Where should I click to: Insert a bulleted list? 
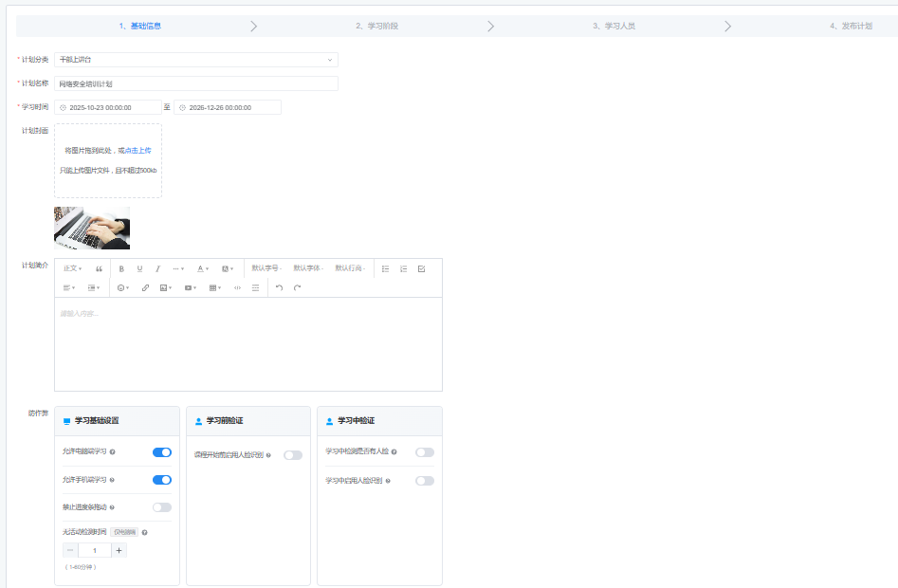pos(385,268)
